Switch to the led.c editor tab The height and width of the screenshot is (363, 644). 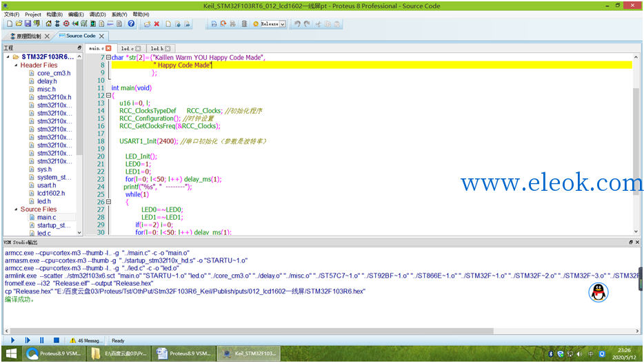(128, 48)
